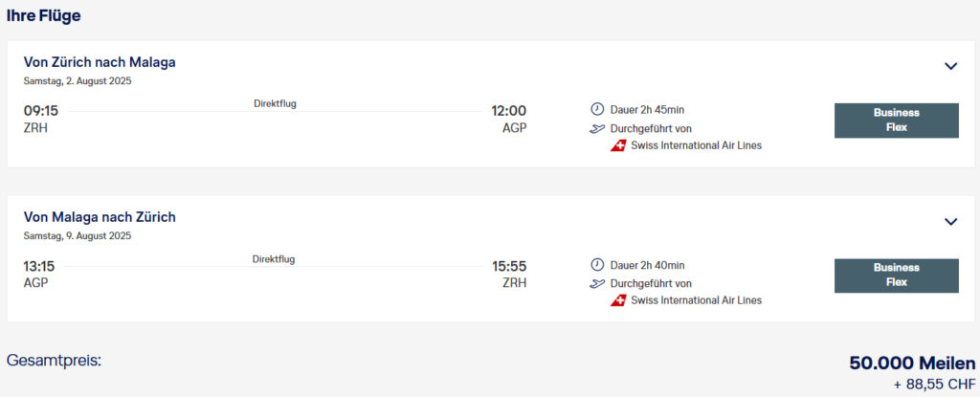This screenshot has height=397, width=980.
Task: Click the Ihre Flüge heading
Action: tap(44, 15)
